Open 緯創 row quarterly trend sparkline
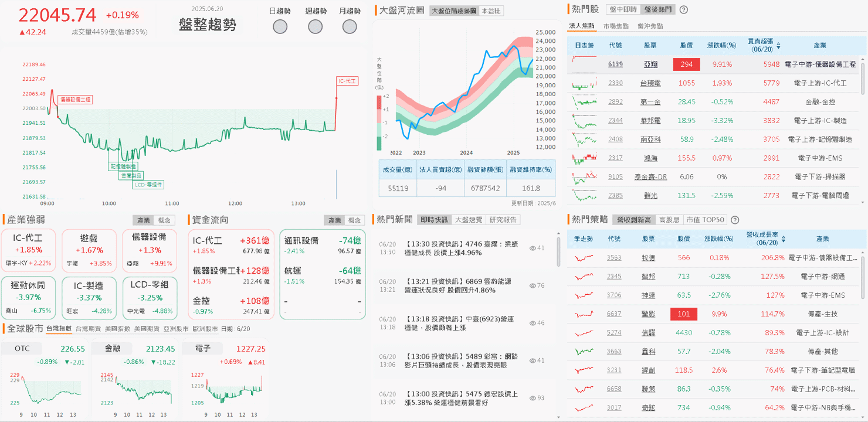This screenshot has width=868, height=422. pos(584,370)
